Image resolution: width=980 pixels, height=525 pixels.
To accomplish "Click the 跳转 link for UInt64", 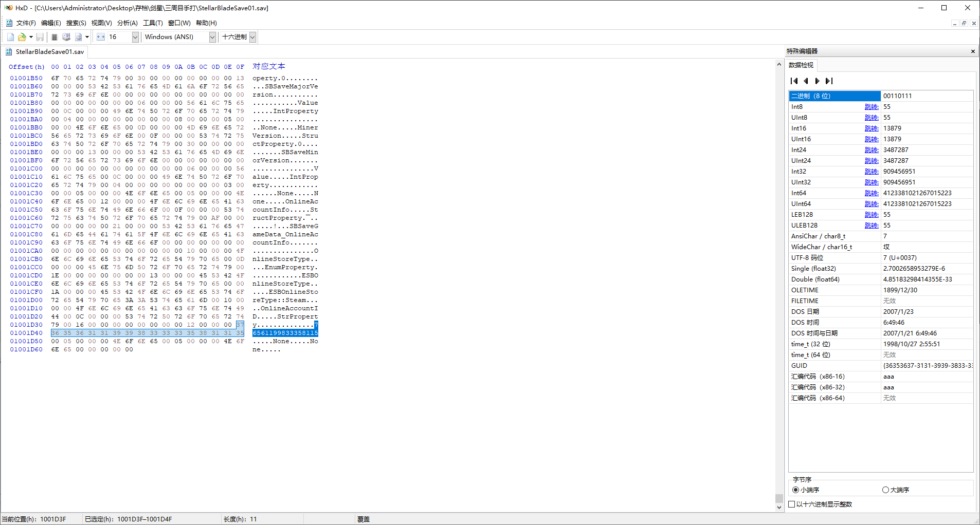I will [x=871, y=204].
